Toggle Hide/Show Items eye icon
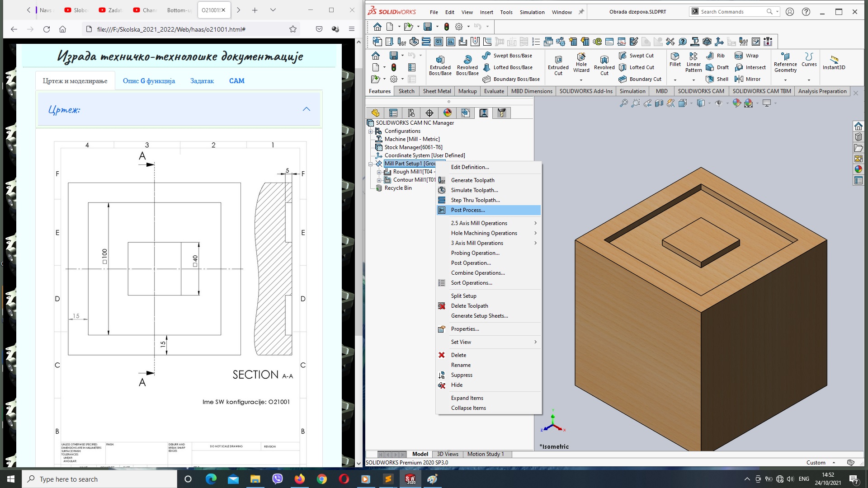868x488 pixels. [x=718, y=103]
